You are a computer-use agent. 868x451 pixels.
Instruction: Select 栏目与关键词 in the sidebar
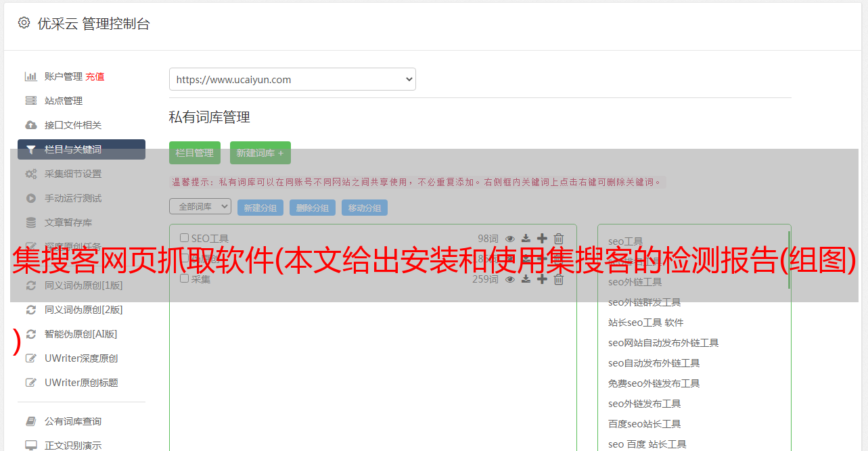pos(81,149)
